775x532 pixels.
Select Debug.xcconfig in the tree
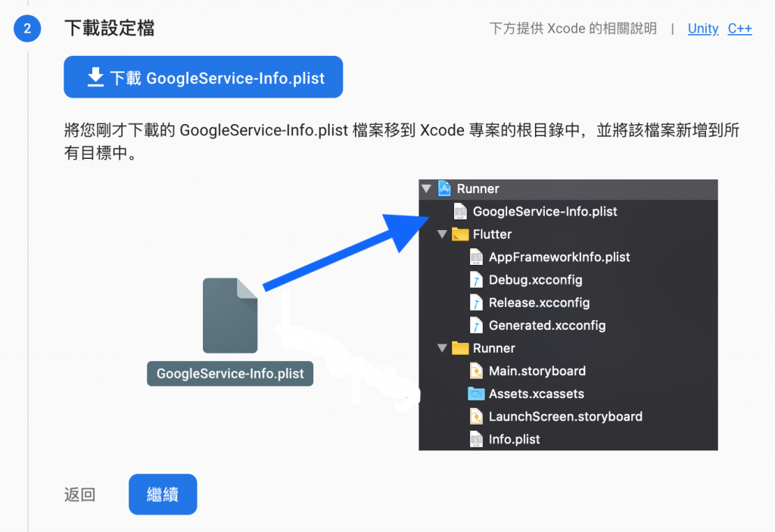coord(535,280)
